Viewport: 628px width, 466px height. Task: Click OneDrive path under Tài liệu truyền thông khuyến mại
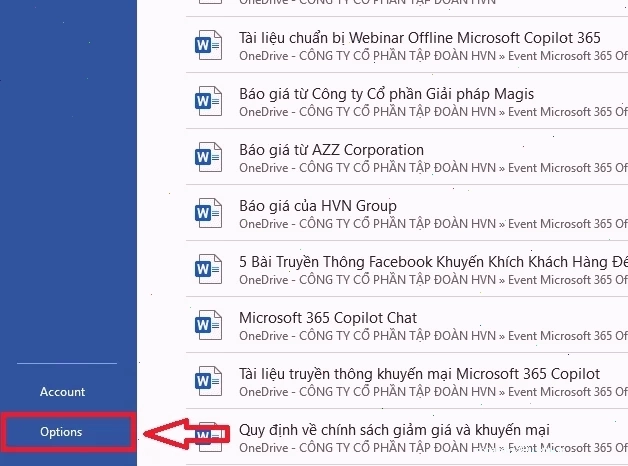[x=433, y=392]
